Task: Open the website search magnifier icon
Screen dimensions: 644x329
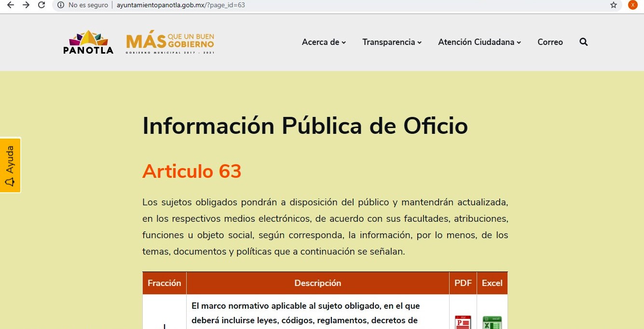Action: point(583,42)
